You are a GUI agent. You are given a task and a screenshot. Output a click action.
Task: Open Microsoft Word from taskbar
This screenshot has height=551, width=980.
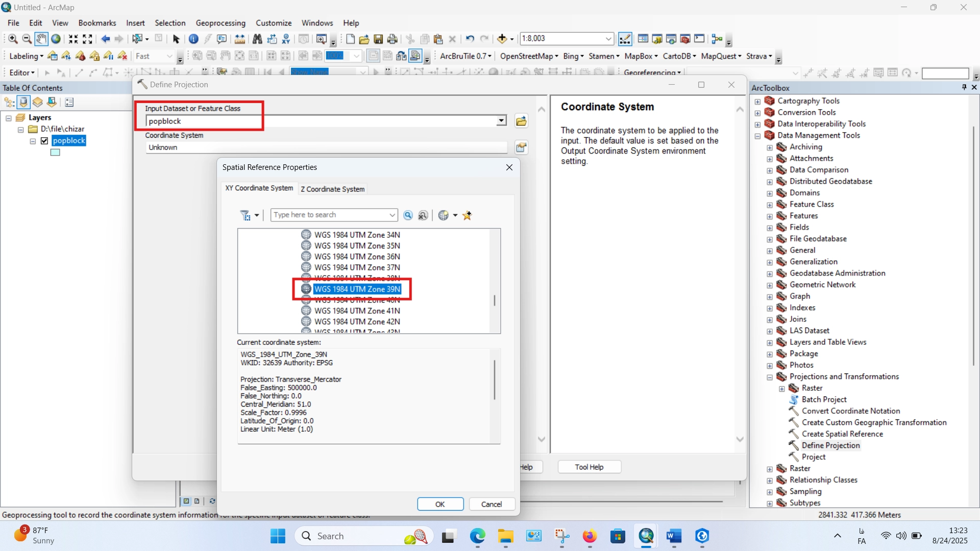point(674,536)
